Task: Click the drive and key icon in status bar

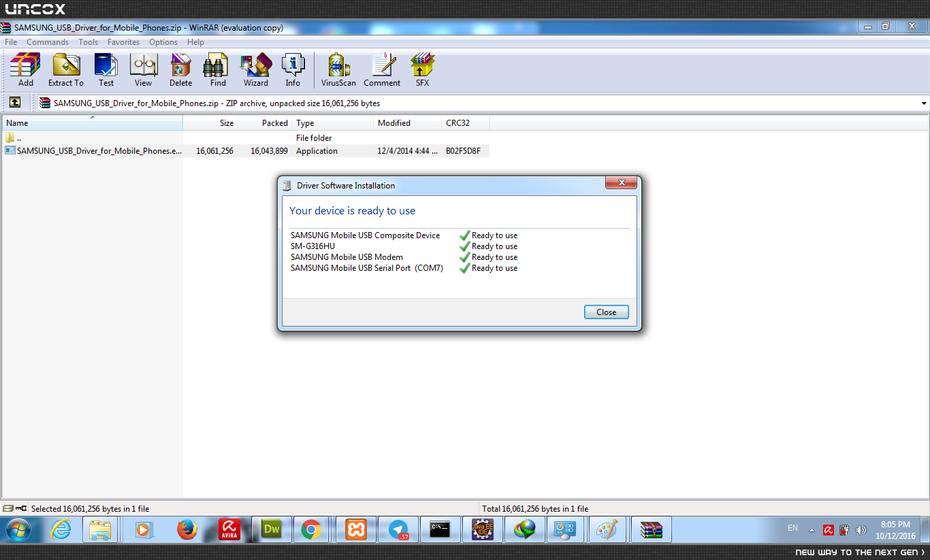Action: coord(14,508)
